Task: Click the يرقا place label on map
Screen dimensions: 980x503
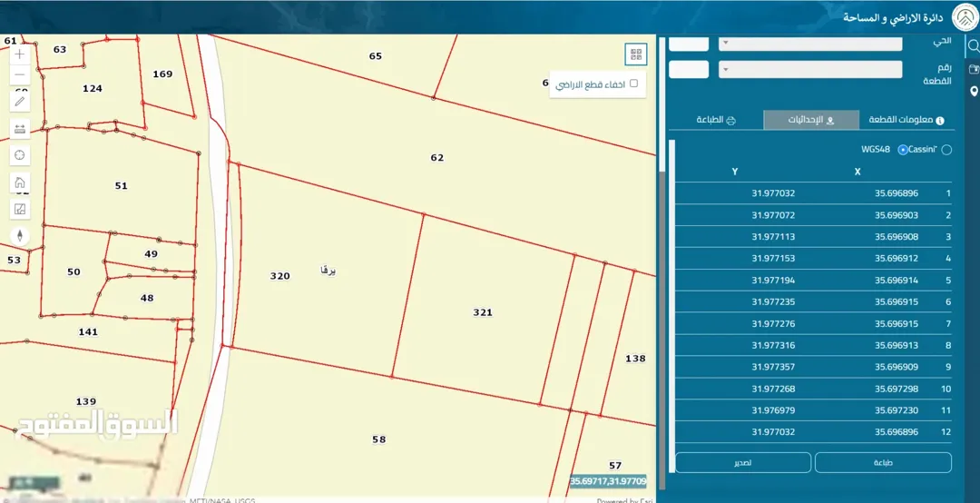Action: [x=328, y=271]
